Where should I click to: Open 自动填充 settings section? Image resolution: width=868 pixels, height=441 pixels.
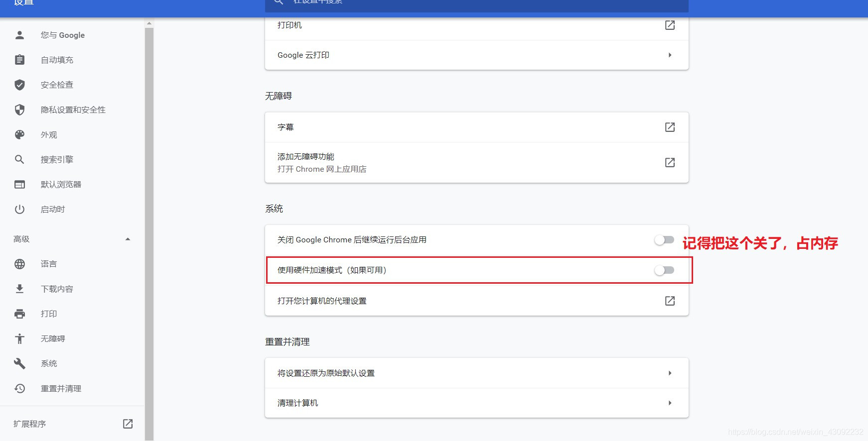(57, 60)
